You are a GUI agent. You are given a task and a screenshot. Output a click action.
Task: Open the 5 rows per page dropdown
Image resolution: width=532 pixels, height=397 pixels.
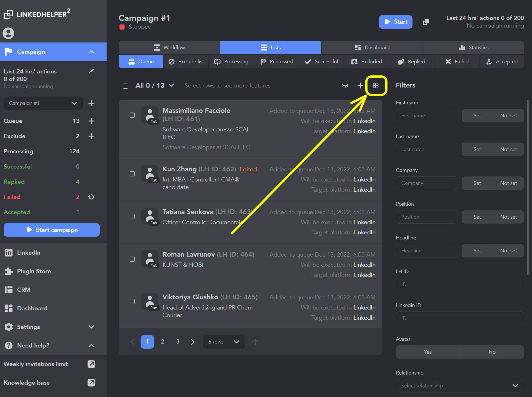pyautogui.click(x=224, y=342)
